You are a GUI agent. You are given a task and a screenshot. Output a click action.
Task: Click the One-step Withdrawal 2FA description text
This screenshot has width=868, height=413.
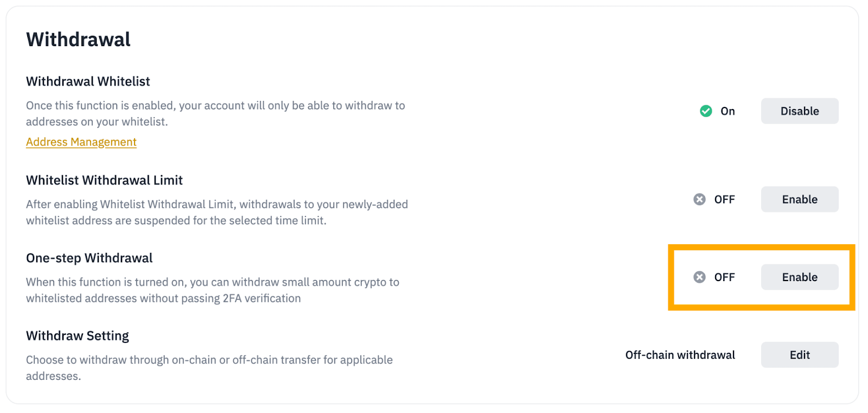tap(213, 290)
